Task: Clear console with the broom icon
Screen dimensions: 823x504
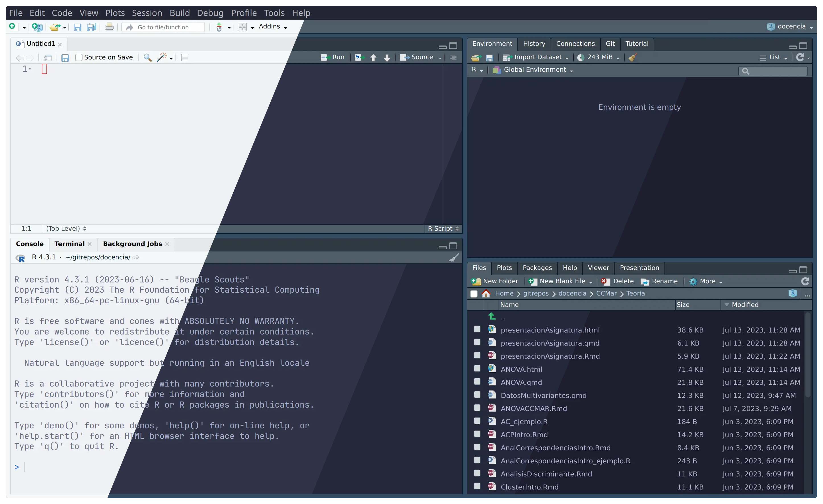Action: click(x=454, y=257)
